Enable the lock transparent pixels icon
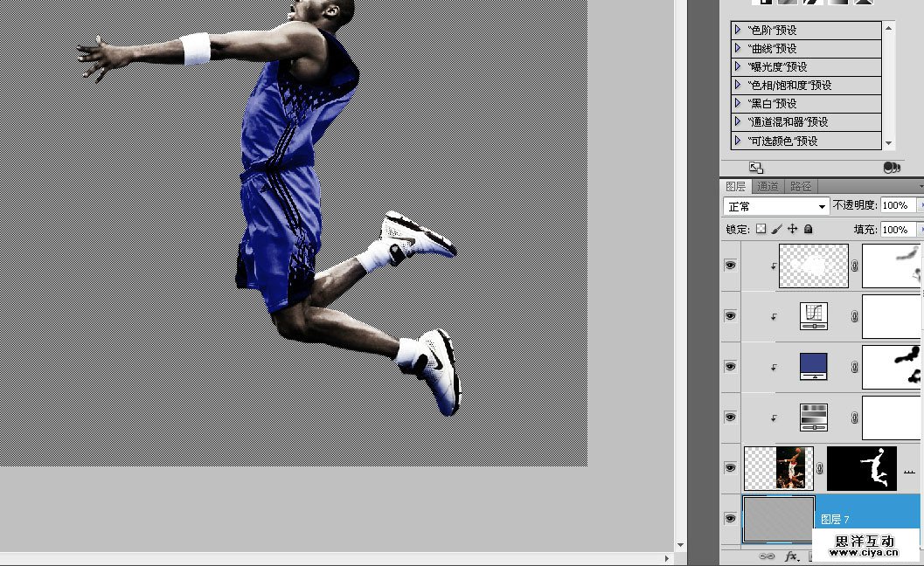Screen dimensions: 924x566 [761, 230]
